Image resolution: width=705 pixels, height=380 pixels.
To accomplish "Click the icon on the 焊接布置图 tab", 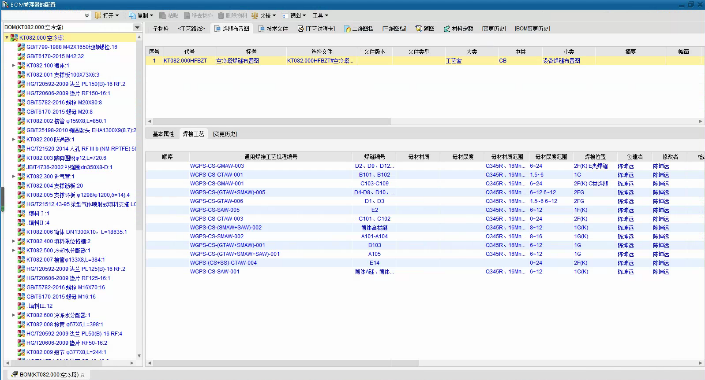I will point(217,28).
